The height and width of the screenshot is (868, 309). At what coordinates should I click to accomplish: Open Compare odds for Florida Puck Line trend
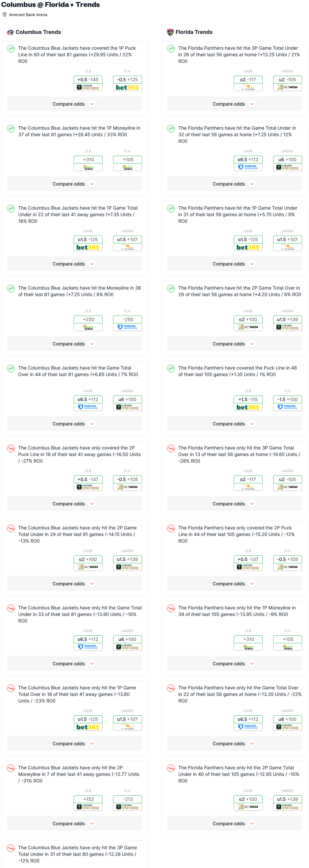(234, 424)
